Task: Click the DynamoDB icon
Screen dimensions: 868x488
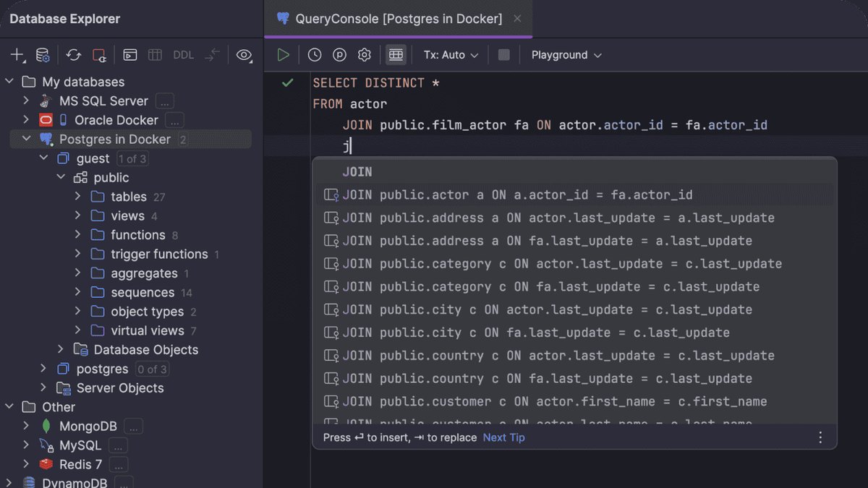Action: pos(29,482)
